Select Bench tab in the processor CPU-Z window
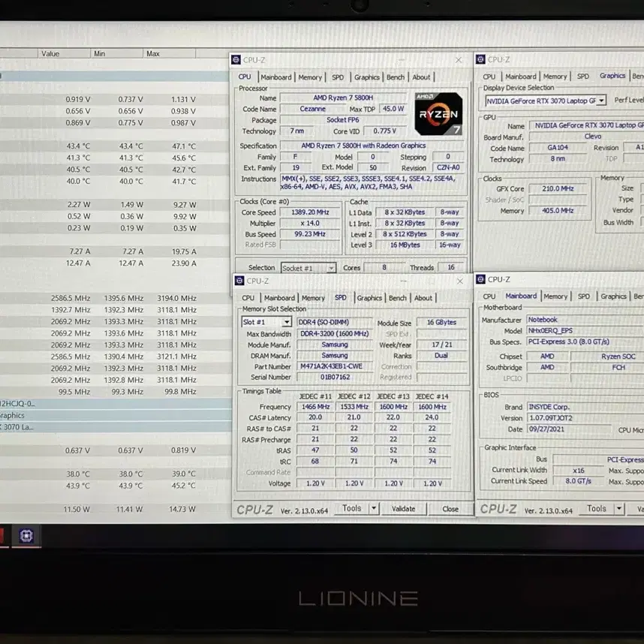The image size is (644, 644). point(396,77)
